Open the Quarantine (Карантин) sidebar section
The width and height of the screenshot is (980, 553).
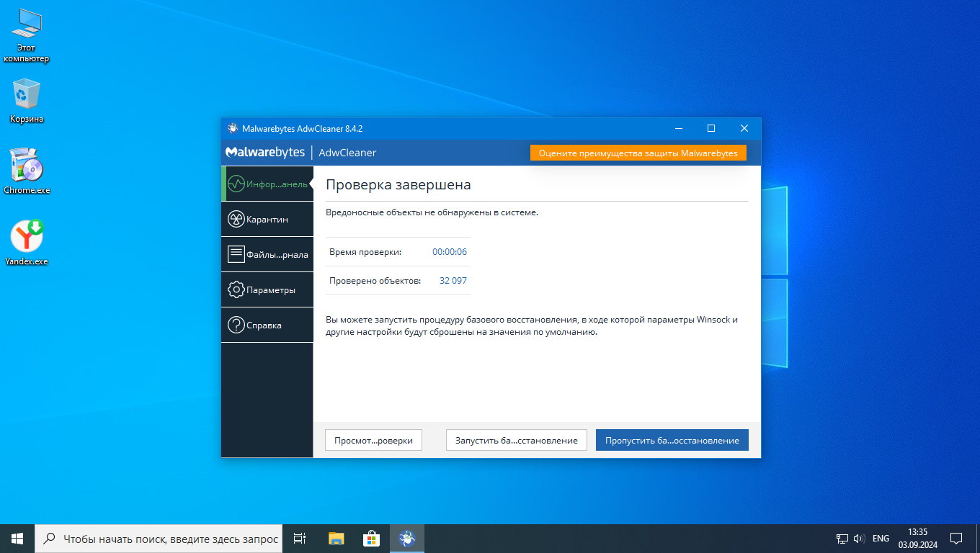pos(267,219)
